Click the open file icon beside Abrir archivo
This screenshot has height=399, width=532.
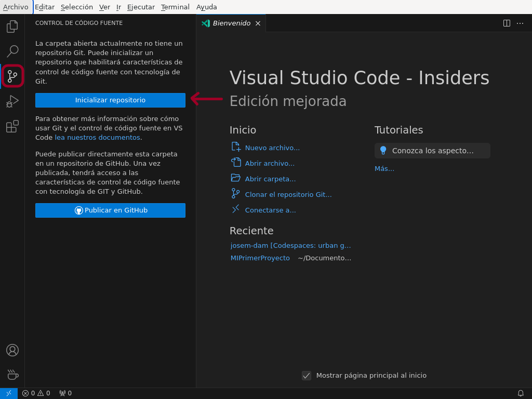coord(236,163)
